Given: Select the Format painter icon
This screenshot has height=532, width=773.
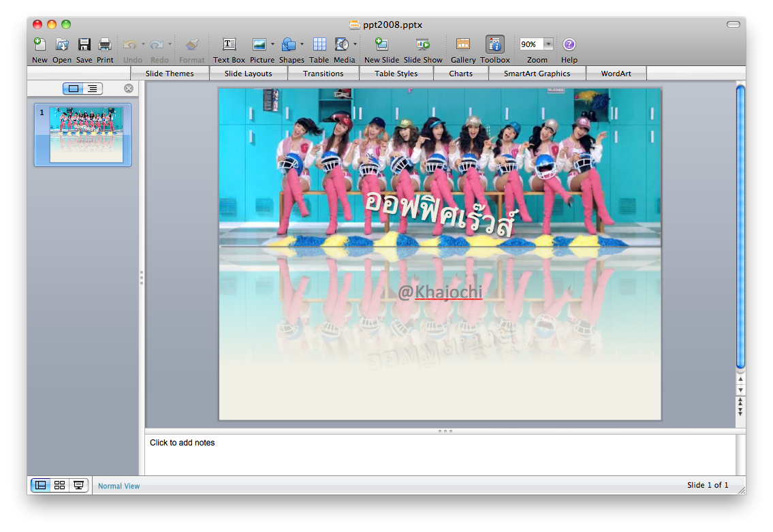Looking at the screenshot, I should pos(192,44).
